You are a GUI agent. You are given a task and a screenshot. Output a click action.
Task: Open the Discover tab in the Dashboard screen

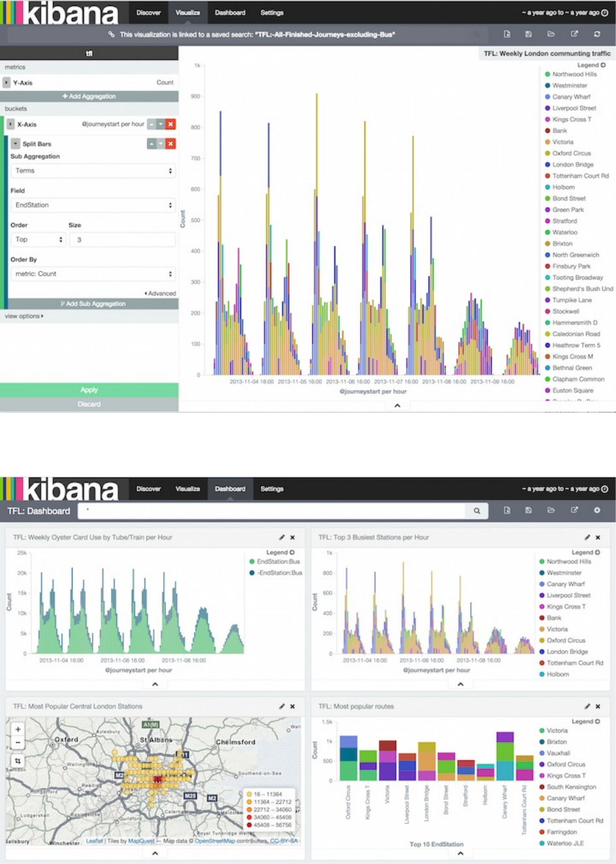[x=148, y=488]
